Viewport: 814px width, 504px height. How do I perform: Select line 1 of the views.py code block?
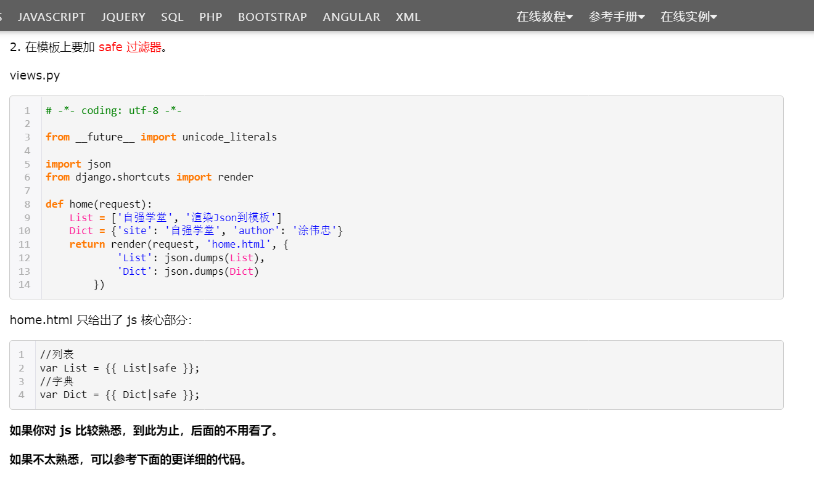[113, 110]
